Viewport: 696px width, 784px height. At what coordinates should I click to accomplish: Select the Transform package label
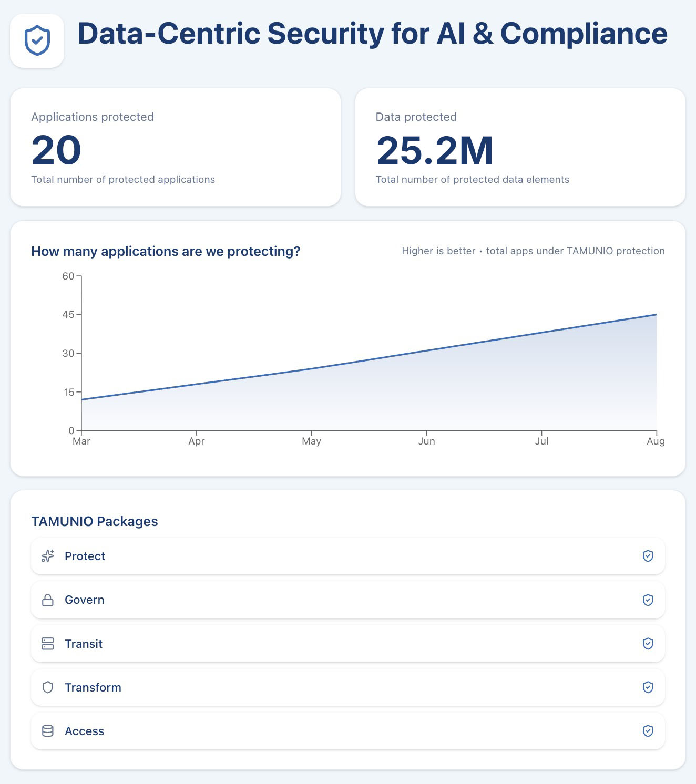pos(93,687)
